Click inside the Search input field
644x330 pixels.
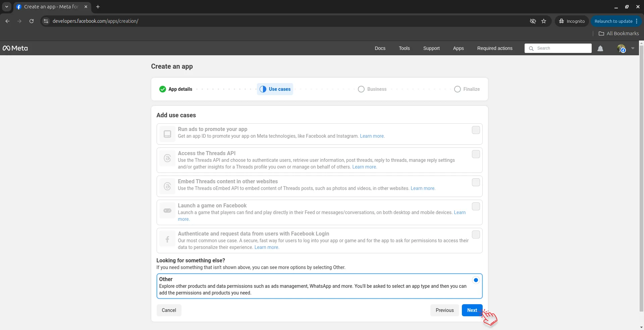(558, 48)
